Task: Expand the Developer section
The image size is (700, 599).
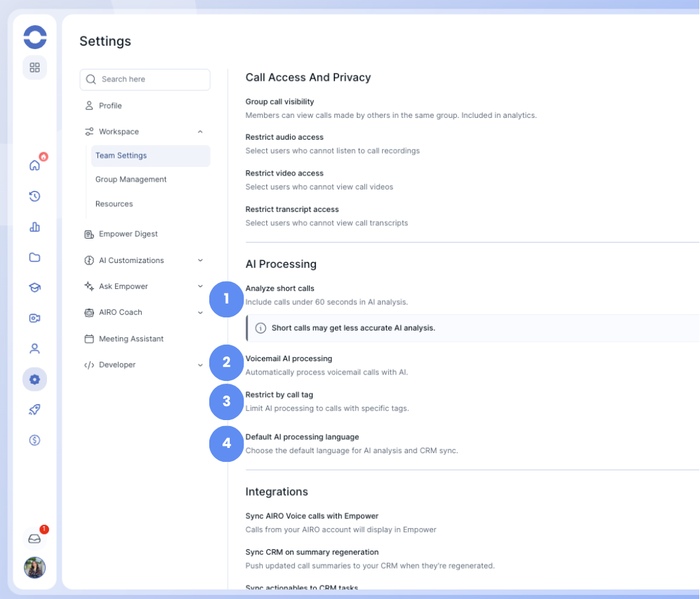Action: pyautogui.click(x=200, y=365)
